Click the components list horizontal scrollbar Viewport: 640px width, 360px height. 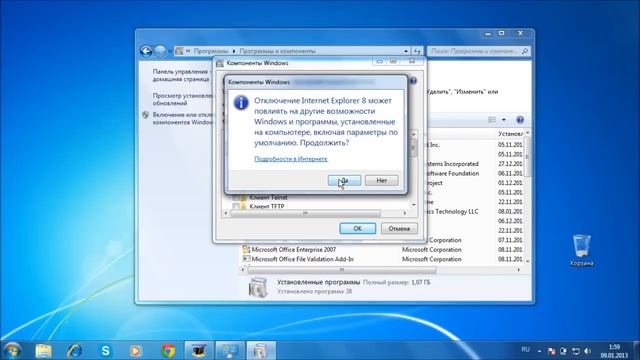point(305,213)
